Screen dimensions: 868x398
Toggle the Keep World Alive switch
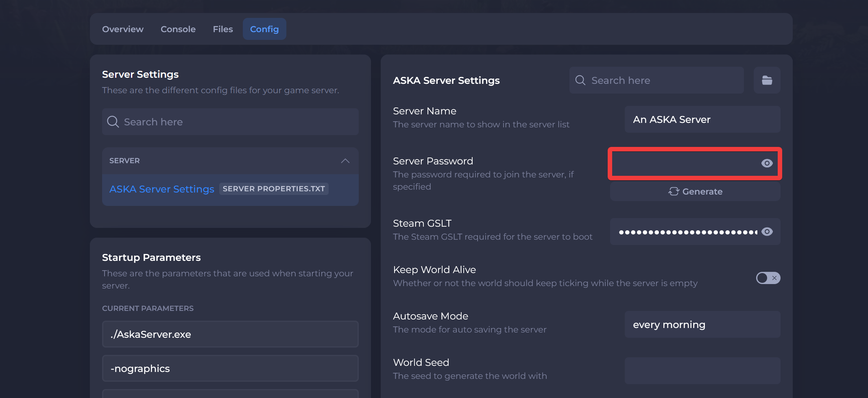point(768,278)
